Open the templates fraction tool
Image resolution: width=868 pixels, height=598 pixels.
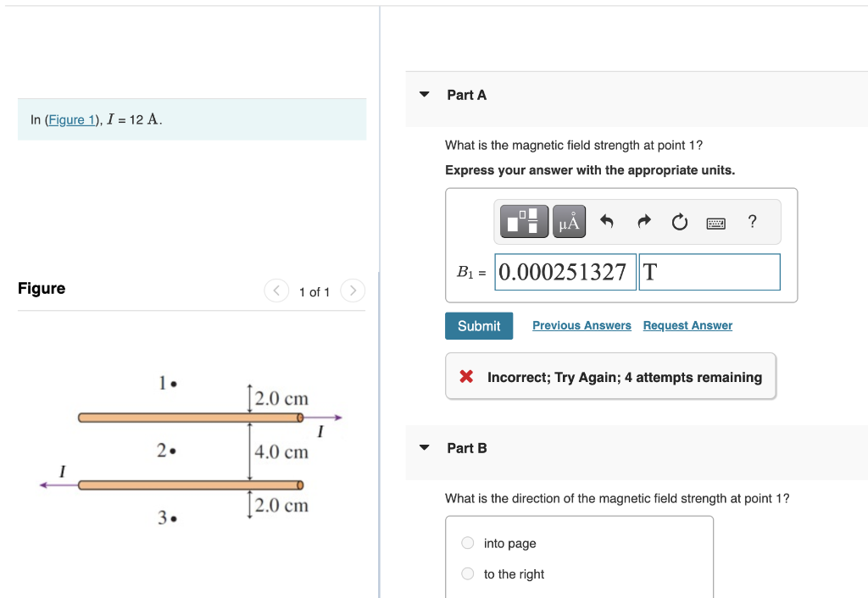[x=524, y=222]
